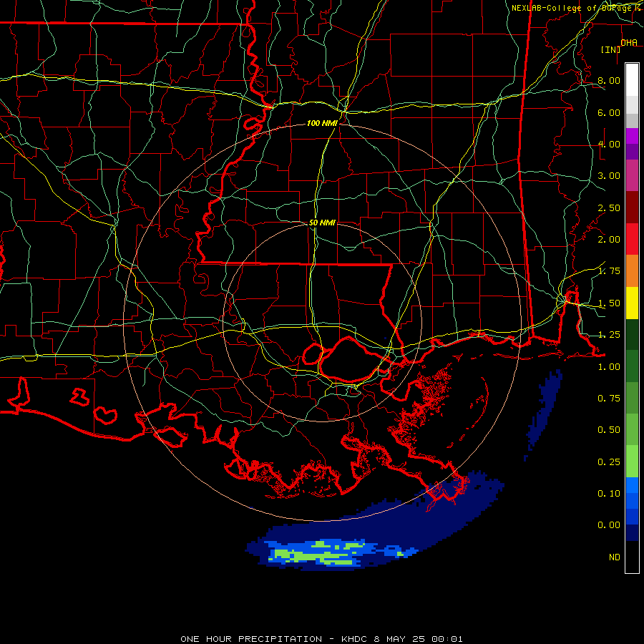Viewport: 644px width, 644px height.
Task: Pick the light blue swatch in the color scale
Action: [x=632, y=485]
